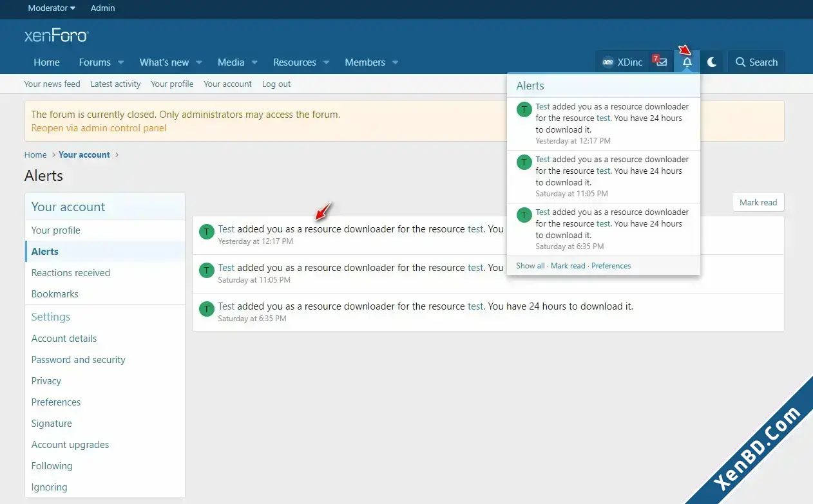813x504 pixels.
Task: Open Latest activity link
Action: (115, 84)
